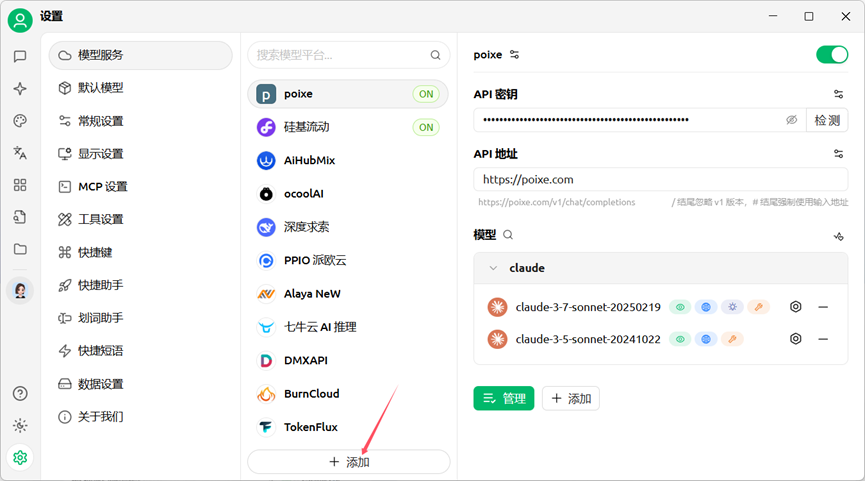This screenshot has width=865, height=481.
Task: Open MCP 设置 section
Action: 141,186
